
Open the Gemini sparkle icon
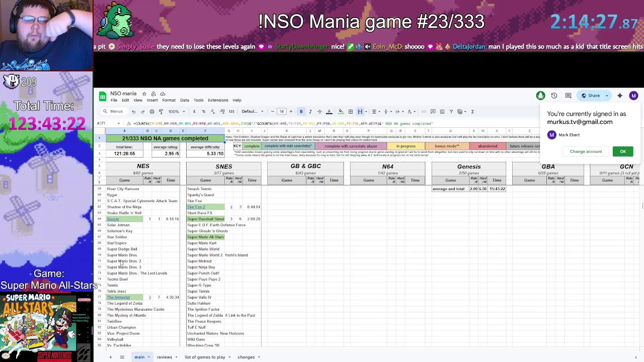coord(620,96)
